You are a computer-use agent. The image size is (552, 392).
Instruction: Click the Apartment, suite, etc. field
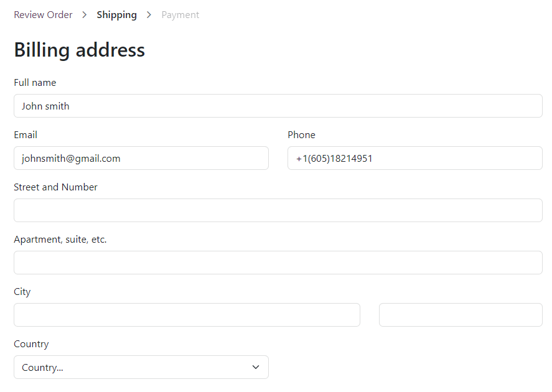click(278, 263)
